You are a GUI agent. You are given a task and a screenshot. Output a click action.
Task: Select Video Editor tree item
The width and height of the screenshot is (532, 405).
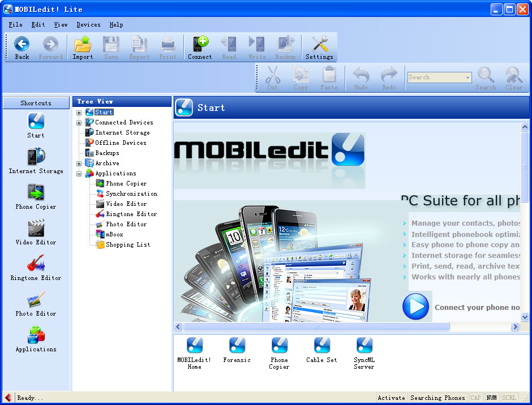126,204
